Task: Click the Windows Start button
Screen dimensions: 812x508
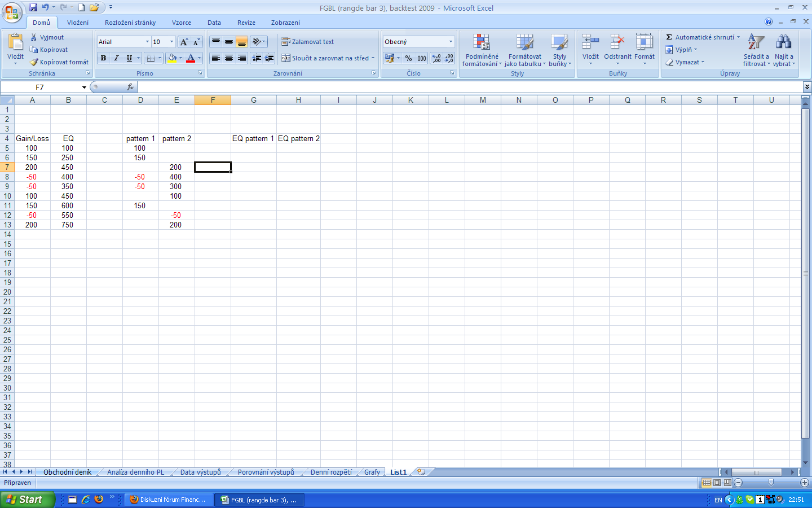Action: 27,500
